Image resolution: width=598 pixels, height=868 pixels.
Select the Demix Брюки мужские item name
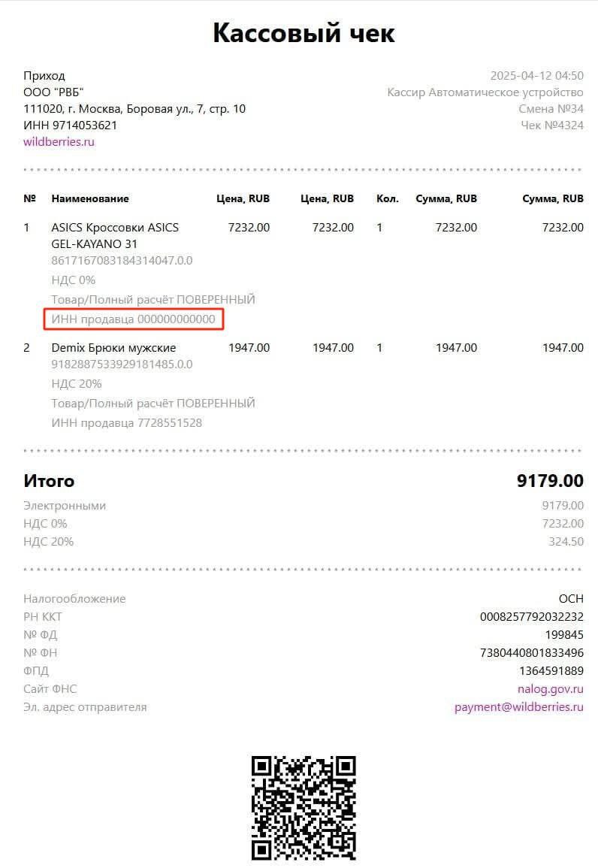113,348
